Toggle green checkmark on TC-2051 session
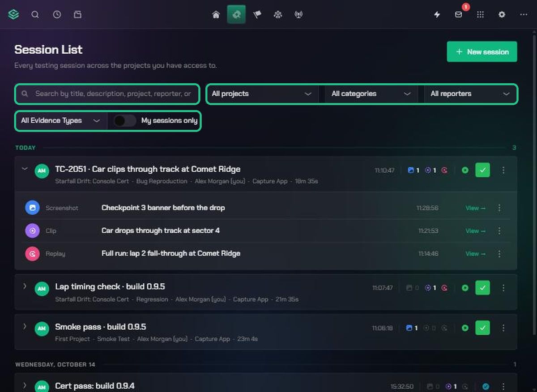 [x=482, y=170]
